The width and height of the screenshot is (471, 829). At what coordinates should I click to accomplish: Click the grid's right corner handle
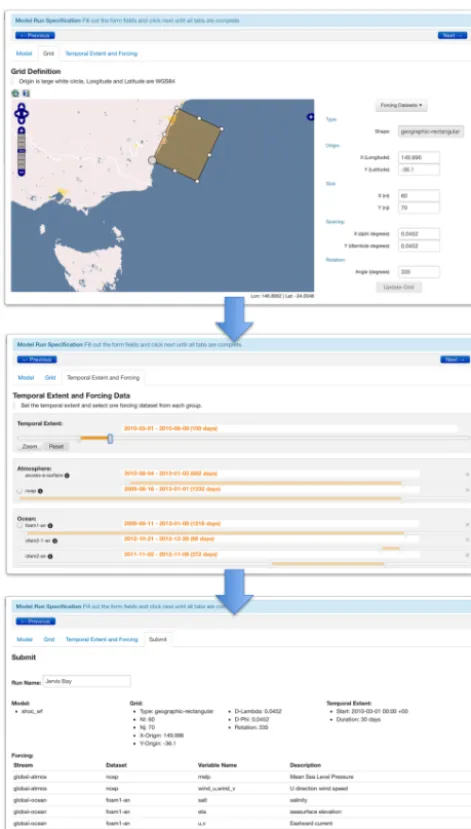tap(221, 128)
